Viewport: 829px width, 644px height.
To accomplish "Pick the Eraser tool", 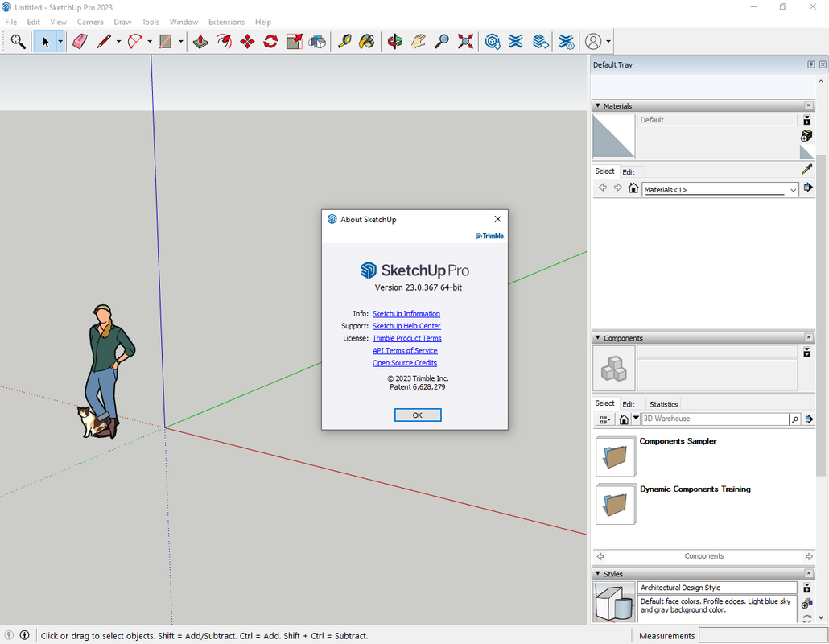I will click(x=80, y=42).
